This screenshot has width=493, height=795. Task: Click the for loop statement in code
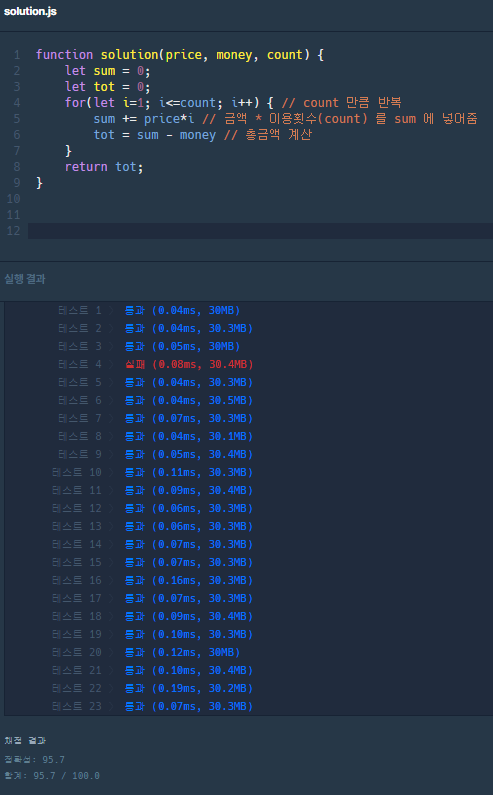169,103
